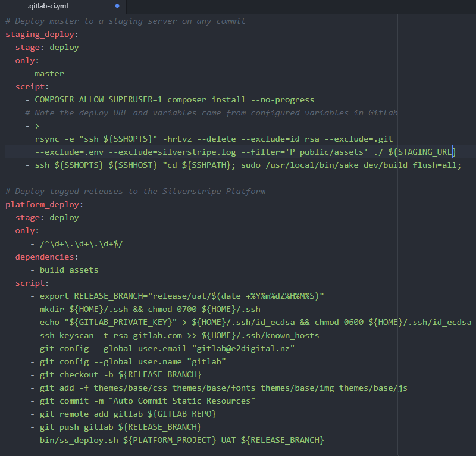Screen dimensions: 476x456
Task: Click the RELEASE_BRANCH export line
Action: (x=178, y=296)
